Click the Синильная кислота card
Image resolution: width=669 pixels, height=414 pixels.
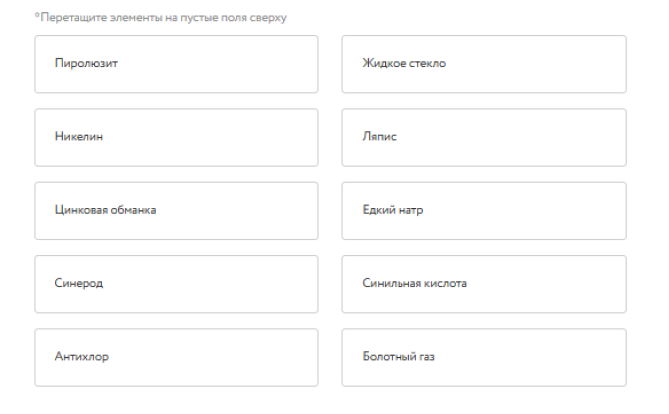[484, 283]
